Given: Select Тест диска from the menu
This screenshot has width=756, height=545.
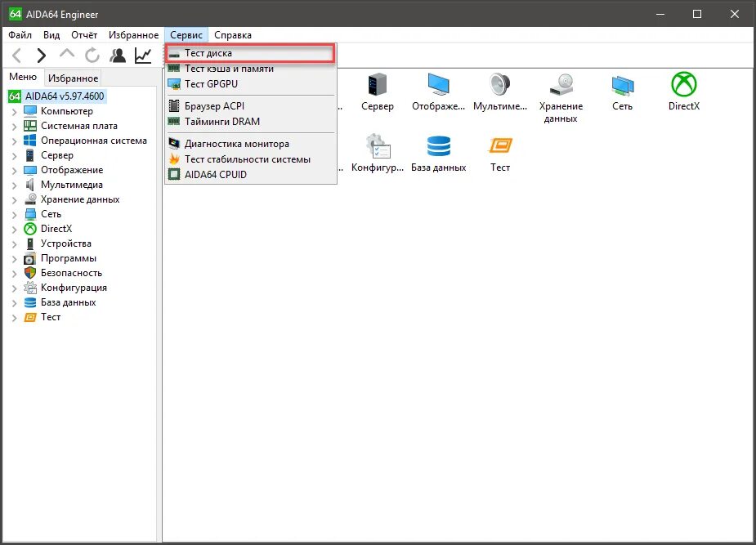Looking at the screenshot, I should 250,53.
